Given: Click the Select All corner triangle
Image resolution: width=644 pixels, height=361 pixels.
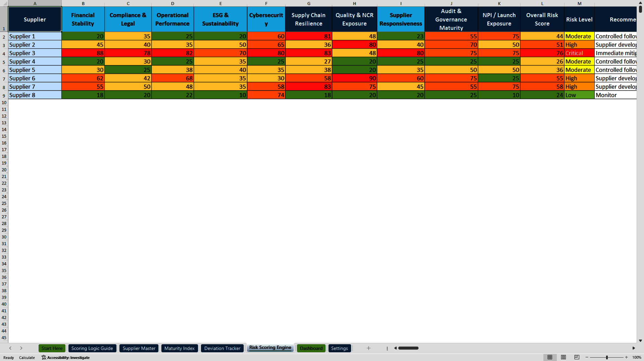Looking at the screenshot, I should point(4,3).
